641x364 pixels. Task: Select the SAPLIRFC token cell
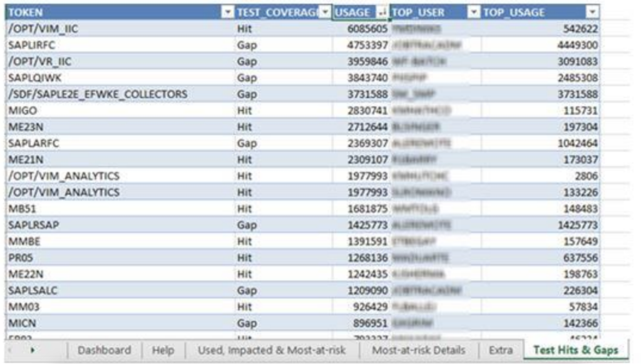pos(120,45)
